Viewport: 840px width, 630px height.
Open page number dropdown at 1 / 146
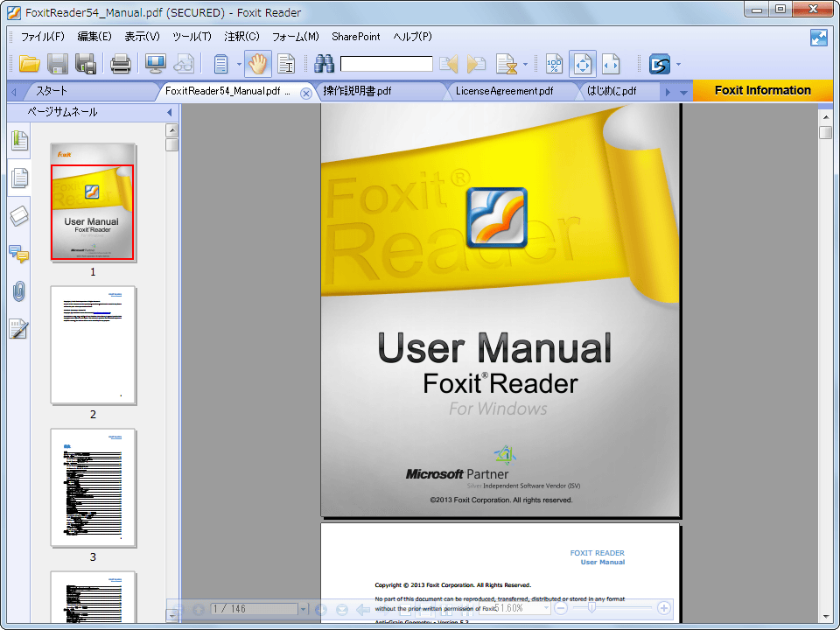point(304,609)
